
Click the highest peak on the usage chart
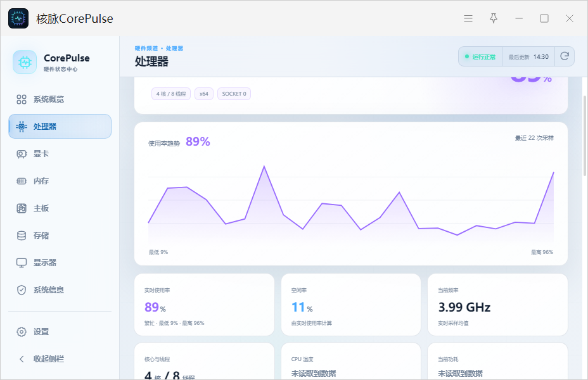pyautogui.click(x=264, y=166)
